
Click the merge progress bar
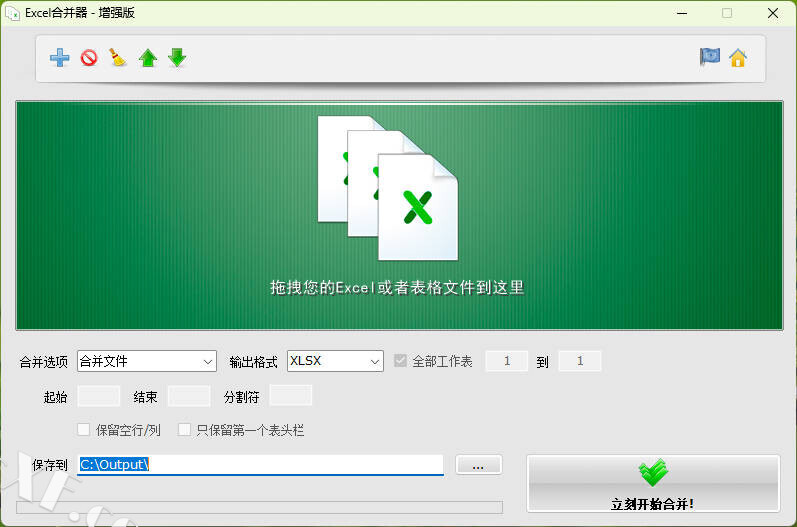(x=259, y=507)
